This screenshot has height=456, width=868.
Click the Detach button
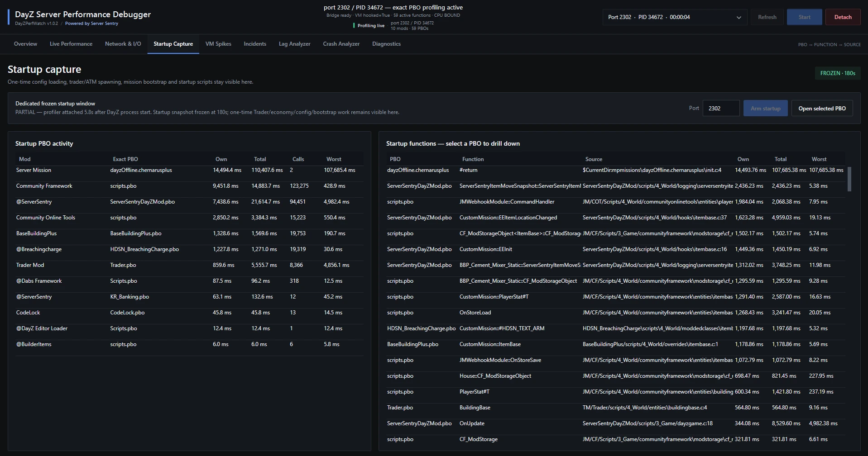[x=843, y=17]
